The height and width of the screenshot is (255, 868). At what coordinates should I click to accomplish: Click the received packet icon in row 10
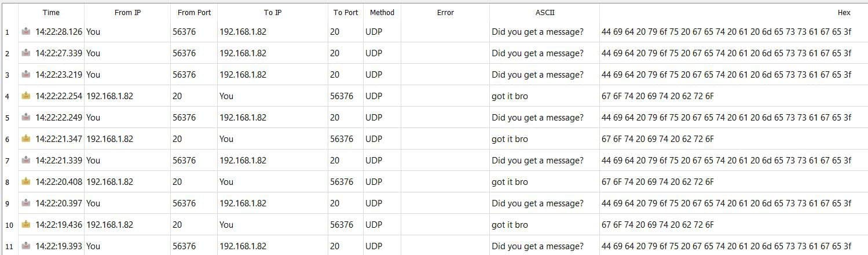click(x=25, y=225)
